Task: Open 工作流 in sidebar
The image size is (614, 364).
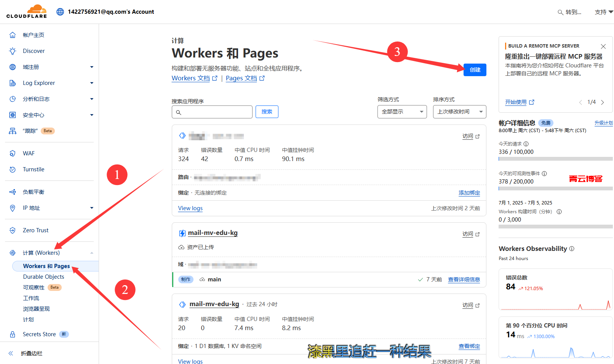Action: (31, 298)
